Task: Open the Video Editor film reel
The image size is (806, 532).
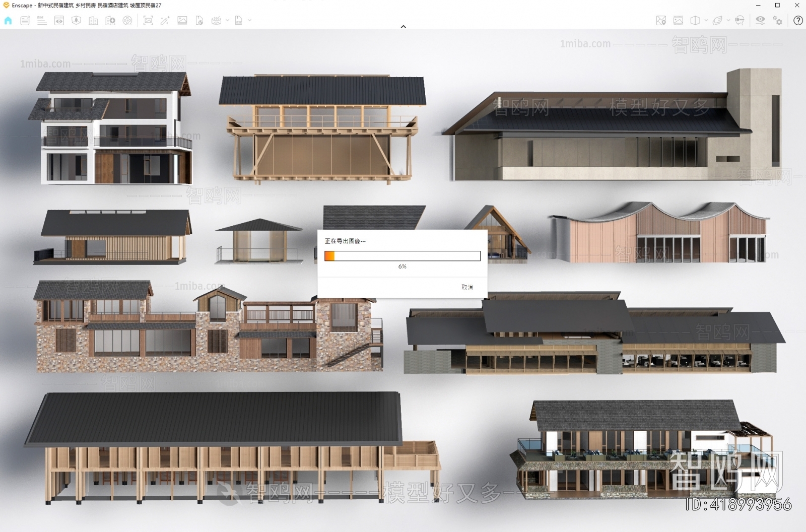Action: (x=127, y=21)
